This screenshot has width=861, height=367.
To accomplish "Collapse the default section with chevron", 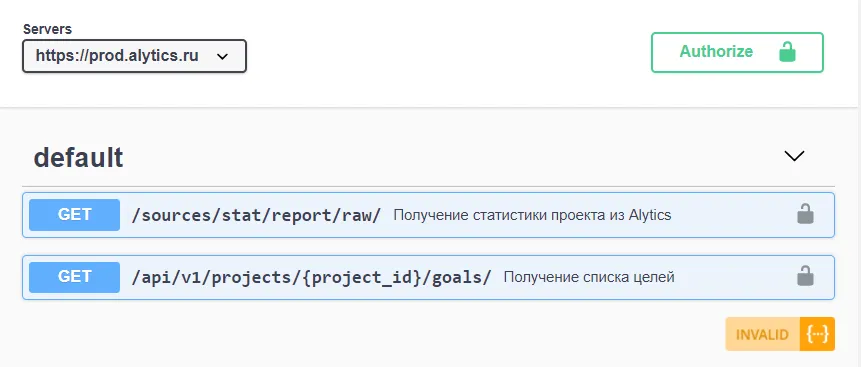I will pos(794,156).
